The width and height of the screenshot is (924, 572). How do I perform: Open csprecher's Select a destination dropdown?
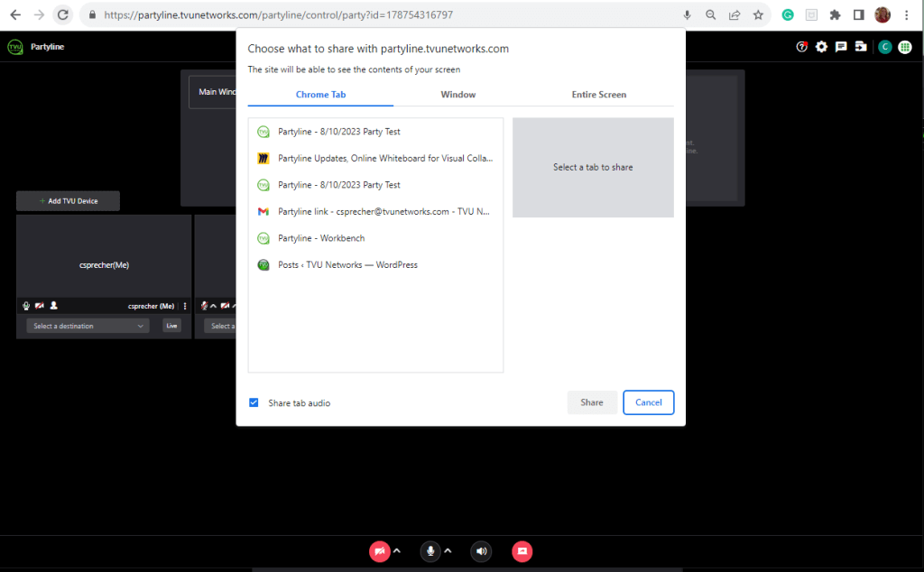coord(88,326)
